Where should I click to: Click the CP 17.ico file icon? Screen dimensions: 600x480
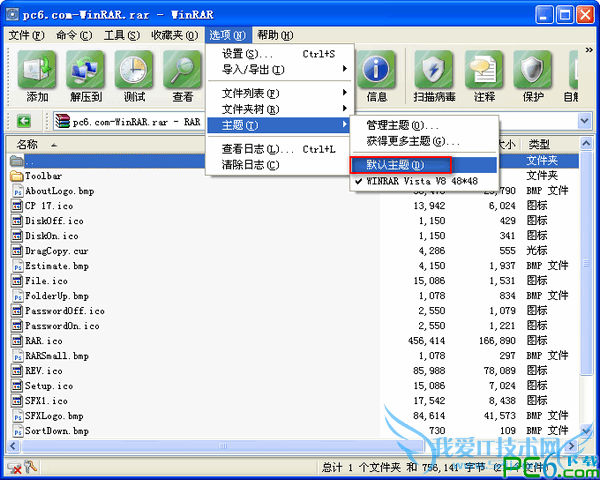coord(17,206)
